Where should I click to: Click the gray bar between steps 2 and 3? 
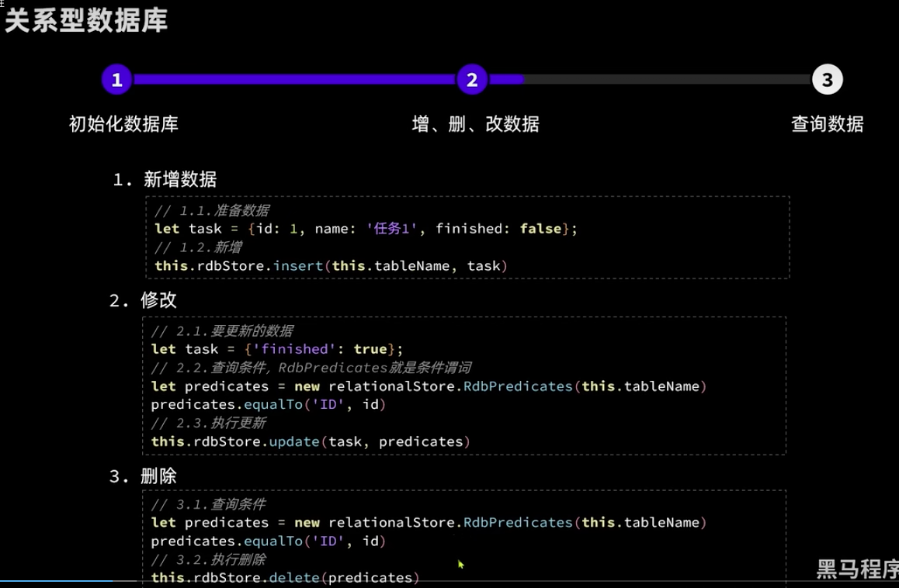click(x=666, y=79)
